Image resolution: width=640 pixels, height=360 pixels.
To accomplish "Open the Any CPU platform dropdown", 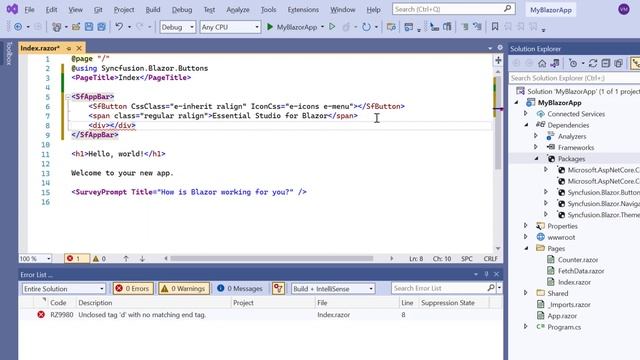I will (x=230, y=27).
